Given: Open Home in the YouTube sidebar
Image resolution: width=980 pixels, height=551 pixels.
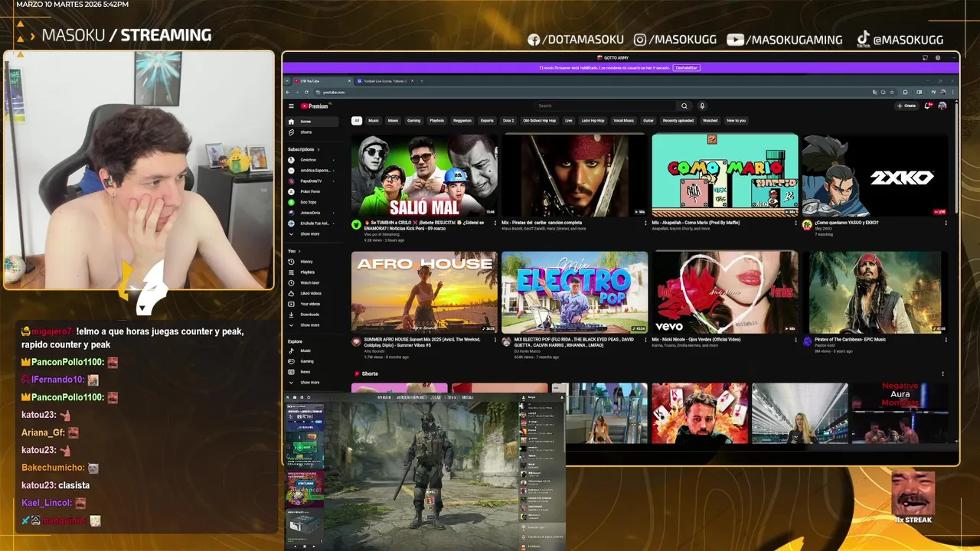Looking at the screenshot, I should pyautogui.click(x=312, y=122).
